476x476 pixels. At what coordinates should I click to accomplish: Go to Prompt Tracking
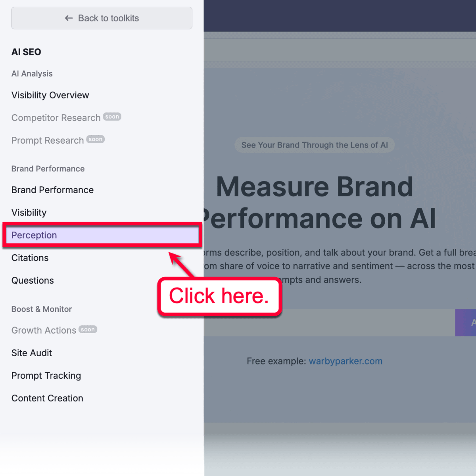click(46, 376)
